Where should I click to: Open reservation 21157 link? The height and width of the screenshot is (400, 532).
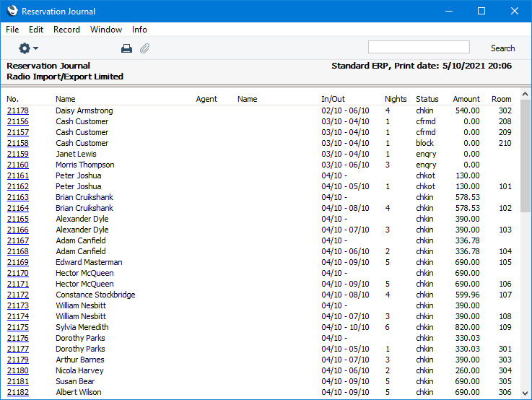tap(18, 132)
